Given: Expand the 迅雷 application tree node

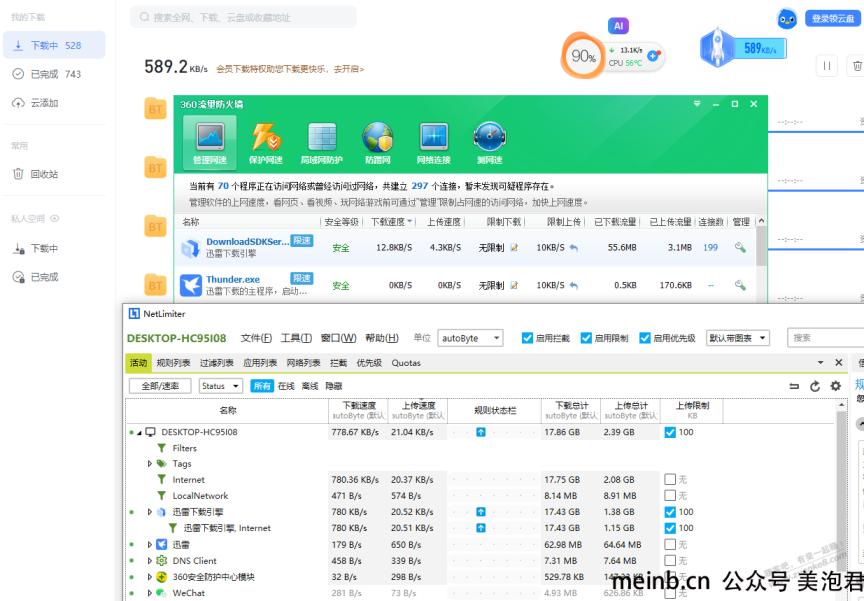Looking at the screenshot, I should 149,545.
